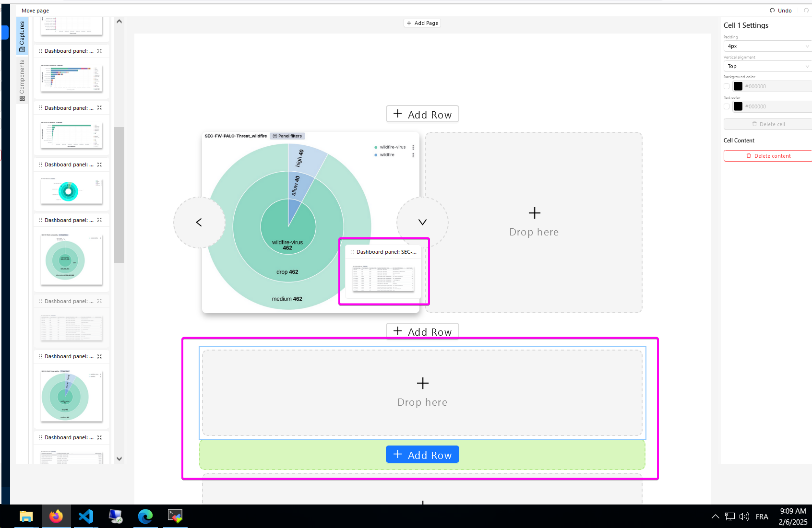Screen dimensions: 812x528
Task: Click the expand icon on the cyan donut chart capture
Action: pos(99,164)
